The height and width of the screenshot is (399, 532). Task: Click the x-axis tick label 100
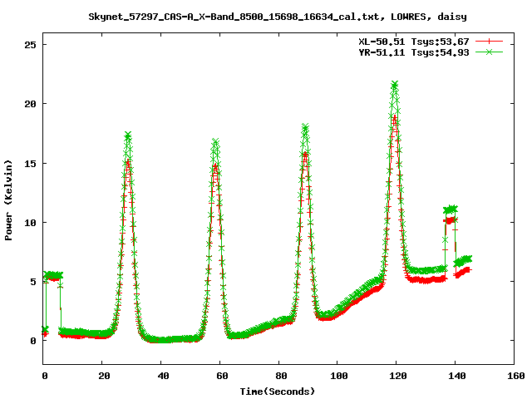[x=338, y=376]
